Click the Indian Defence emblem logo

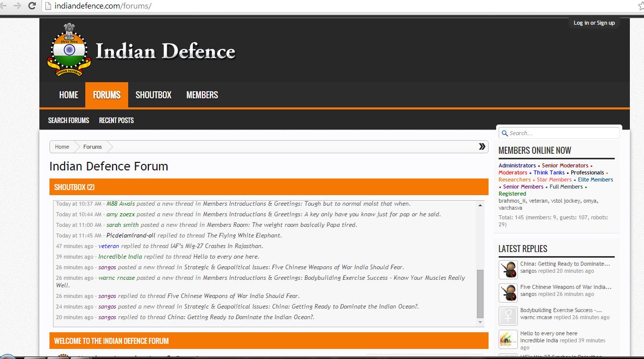[69, 49]
